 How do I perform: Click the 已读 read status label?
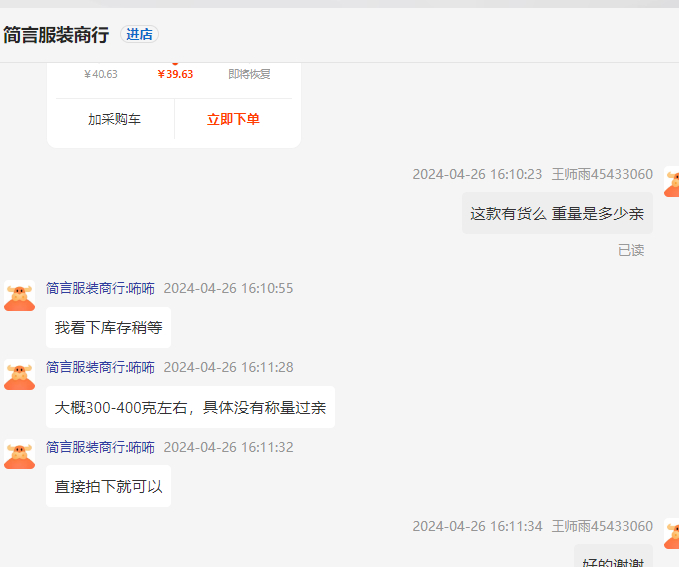631,250
